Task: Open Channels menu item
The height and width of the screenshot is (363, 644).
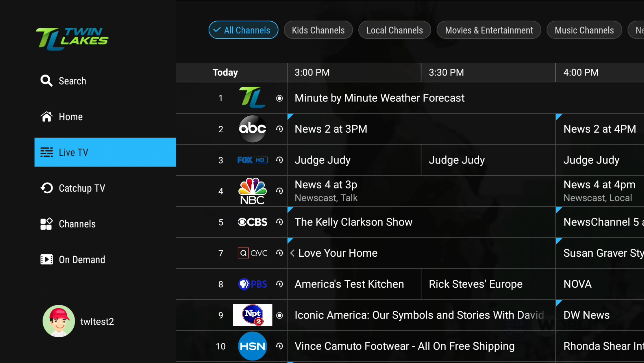Action: coord(105,224)
